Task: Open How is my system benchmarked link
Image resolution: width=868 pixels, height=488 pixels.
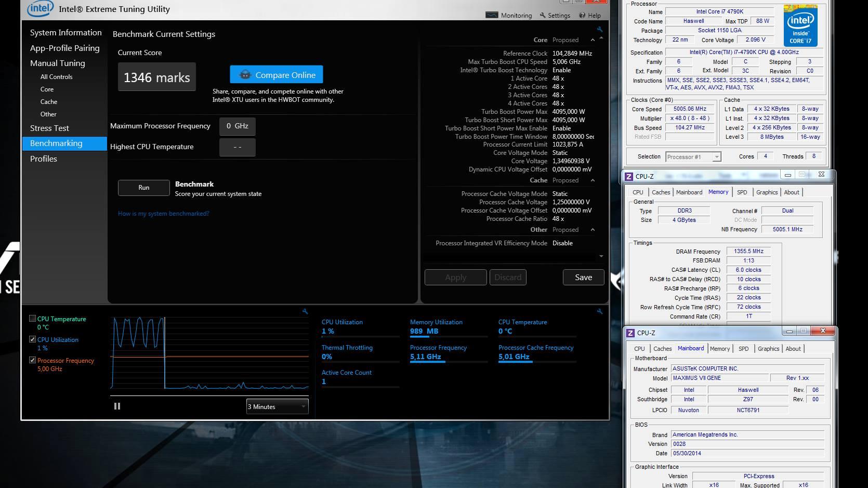Action: tap(163, 214)
